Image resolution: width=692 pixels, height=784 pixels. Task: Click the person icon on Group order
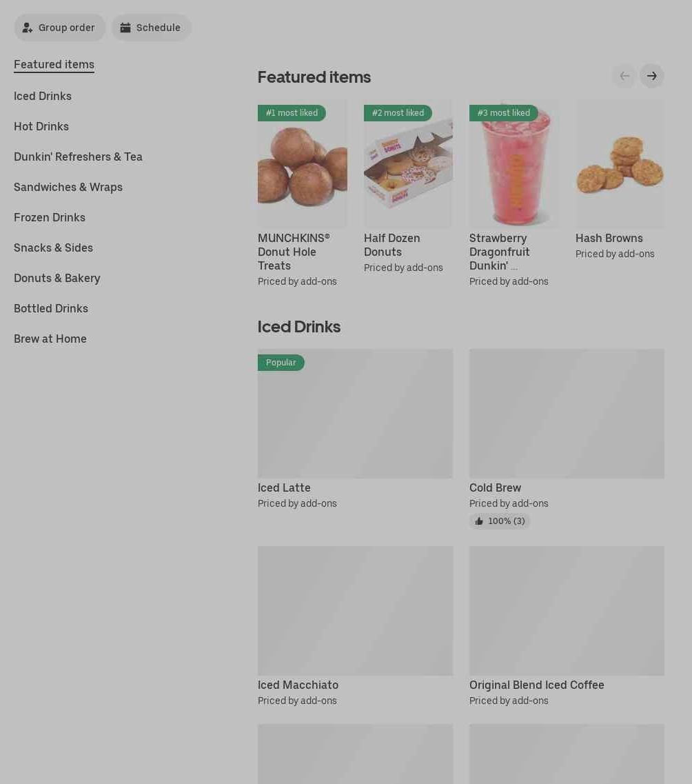28,28
